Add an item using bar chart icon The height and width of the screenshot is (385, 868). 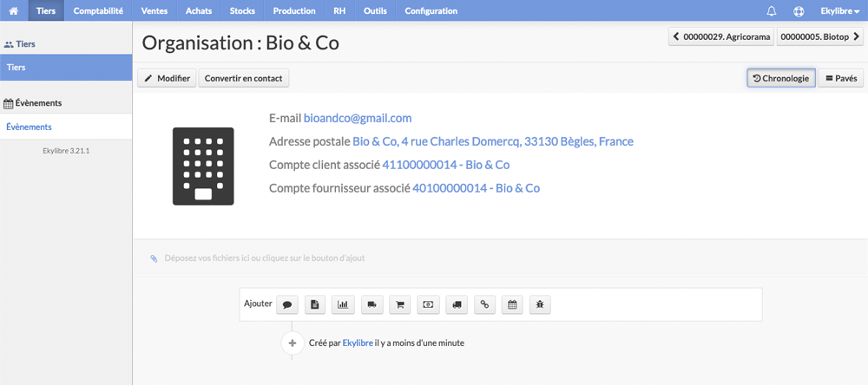pyautogui.click(x=343, y=304)
